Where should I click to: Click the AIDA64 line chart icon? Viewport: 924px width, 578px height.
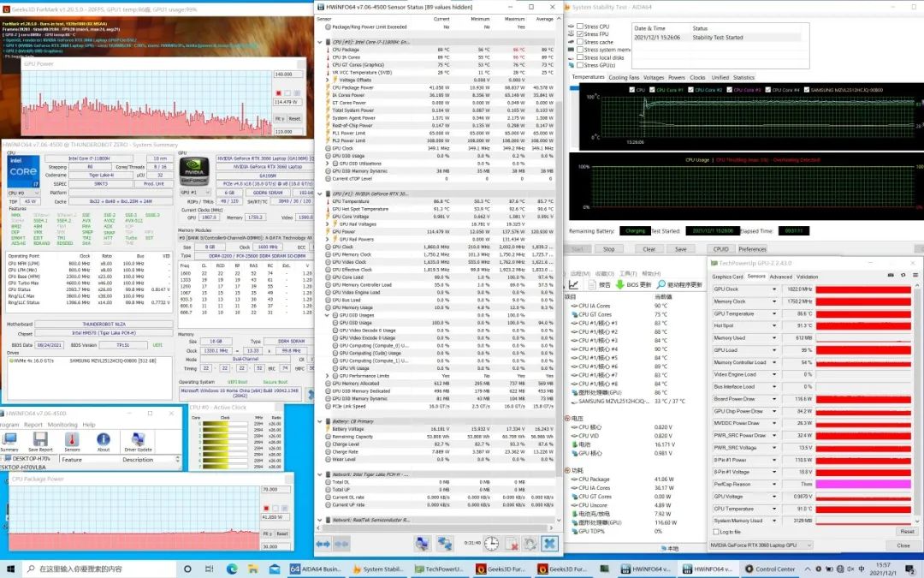tap(573, 285)
